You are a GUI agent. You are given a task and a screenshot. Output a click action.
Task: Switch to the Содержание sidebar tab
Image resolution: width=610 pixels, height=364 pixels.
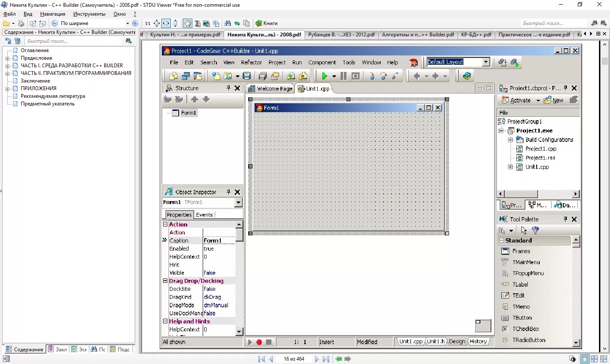coord(25,349)
